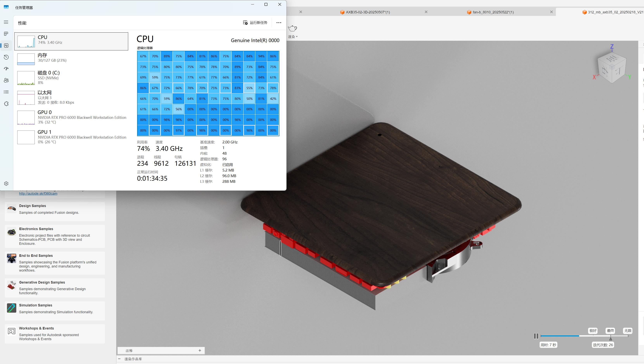Open Design Samples folder

pyautogui.click(x=55, y=211)
